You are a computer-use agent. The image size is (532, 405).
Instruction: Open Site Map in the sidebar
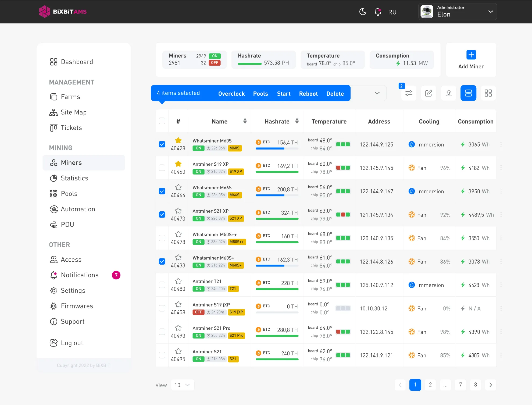(68, 112)
